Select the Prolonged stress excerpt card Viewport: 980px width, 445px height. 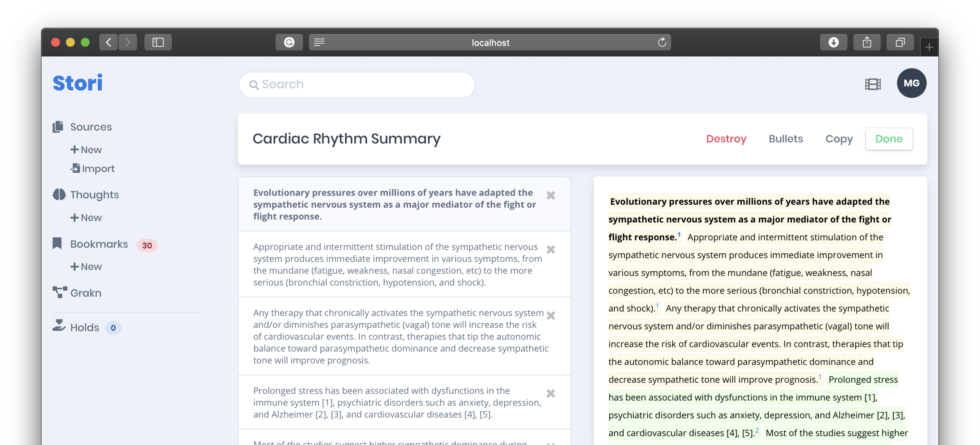pyautogui.click(x=404, y=402)
